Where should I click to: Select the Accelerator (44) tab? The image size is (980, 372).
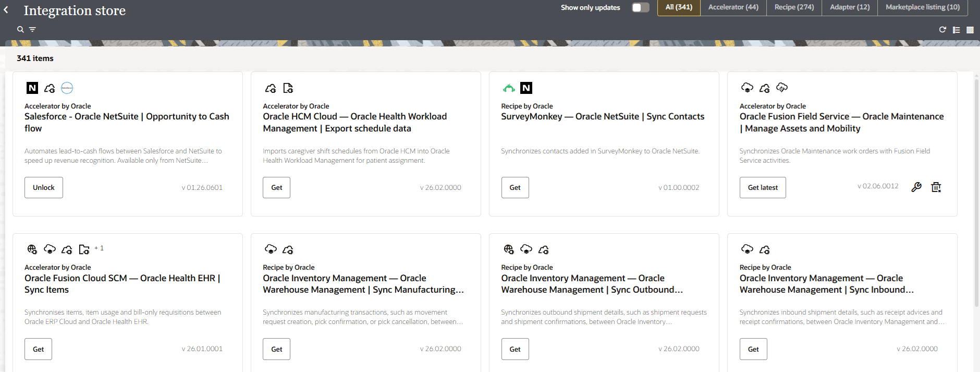[733, 7]
